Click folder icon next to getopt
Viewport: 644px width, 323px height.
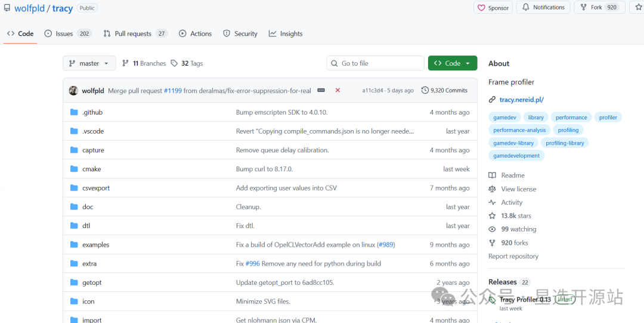tap(74, 282)
